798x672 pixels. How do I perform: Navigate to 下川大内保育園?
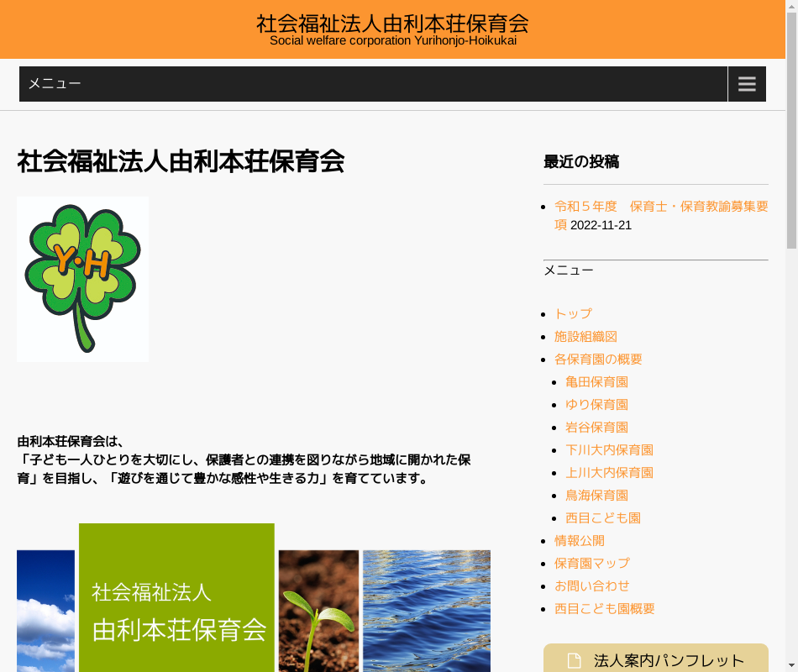[x=609, y=449]
